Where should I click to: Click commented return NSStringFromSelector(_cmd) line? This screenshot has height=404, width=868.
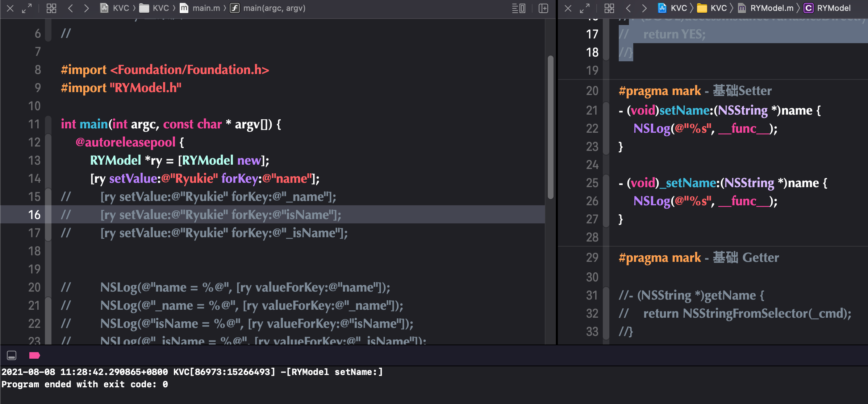tap(735, 313)
